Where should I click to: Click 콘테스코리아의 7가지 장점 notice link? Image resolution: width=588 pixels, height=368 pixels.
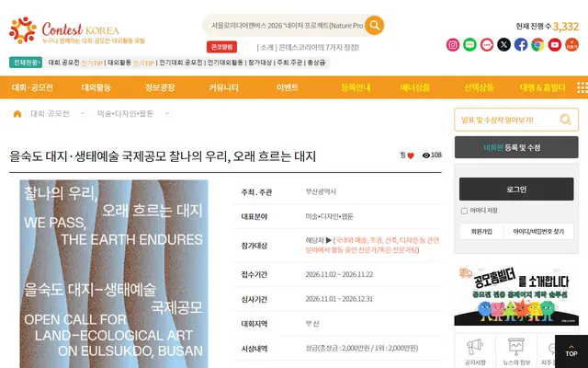pos(308,47)
